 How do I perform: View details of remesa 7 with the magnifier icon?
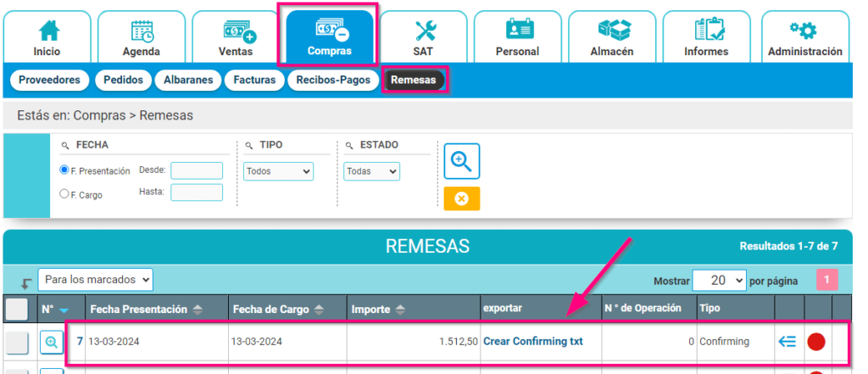click(52, 342)
